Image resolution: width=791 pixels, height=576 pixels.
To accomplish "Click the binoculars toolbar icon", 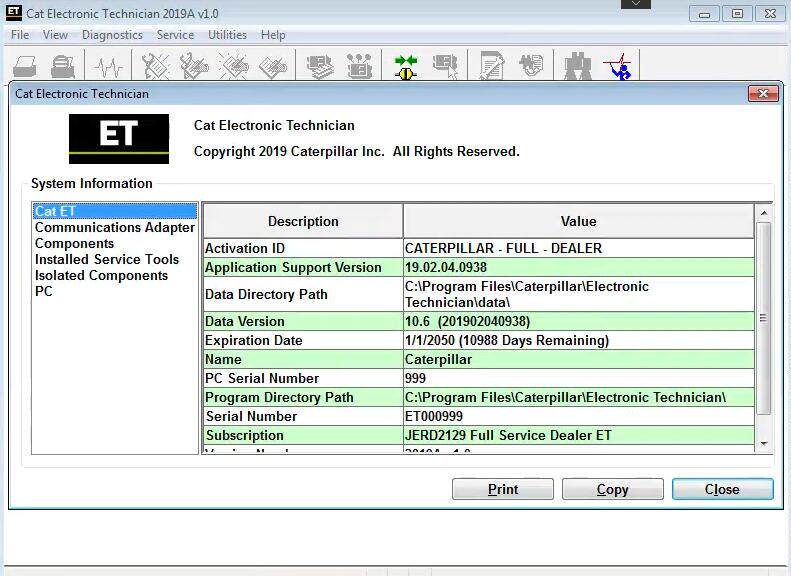I will (x=578, y=67).
